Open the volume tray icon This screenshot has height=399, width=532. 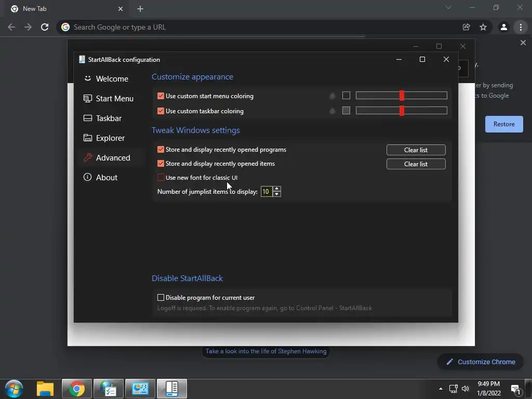[x=465, y=389]
